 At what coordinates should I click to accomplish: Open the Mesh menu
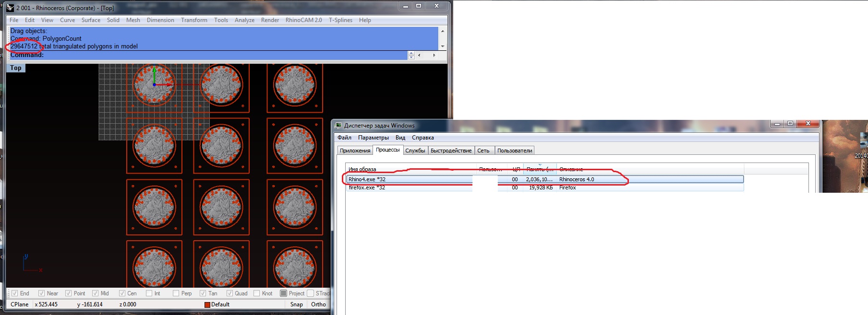pos(133,20)
